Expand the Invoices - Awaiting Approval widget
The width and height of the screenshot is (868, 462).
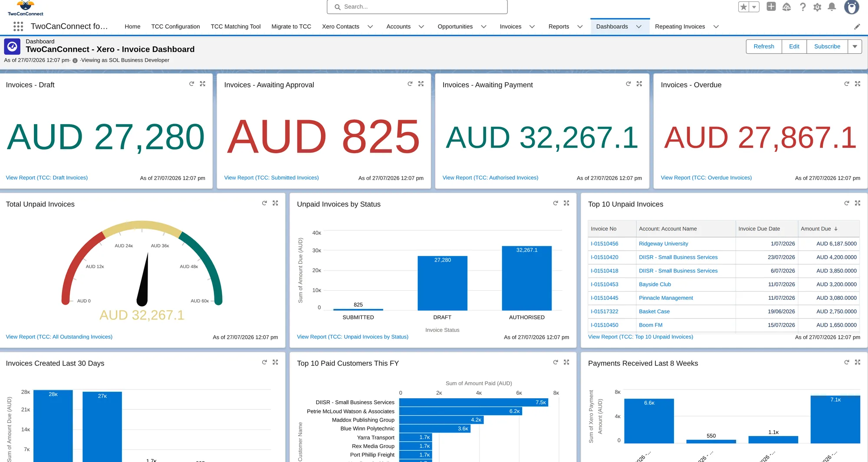pyautogui.click(x=421, y=84)
